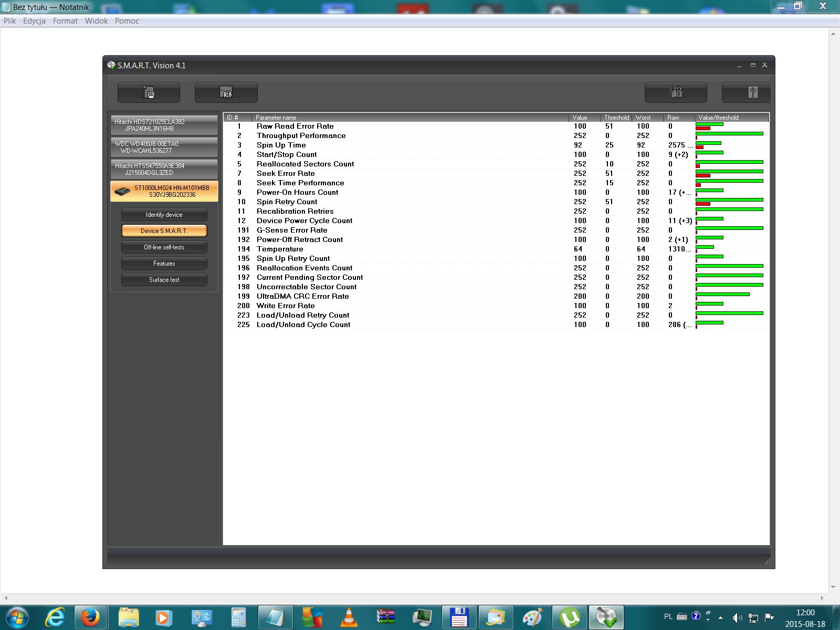This screenshot has height=630, width=840.
Task: Select the Current Pending Sector Count row
Action: point(496,278)
